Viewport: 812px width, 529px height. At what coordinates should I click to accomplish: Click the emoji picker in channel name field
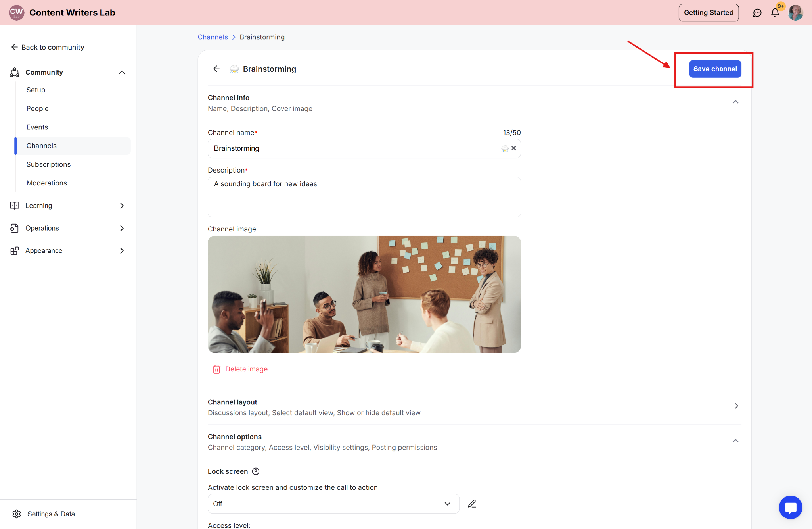tap(505, 148)
